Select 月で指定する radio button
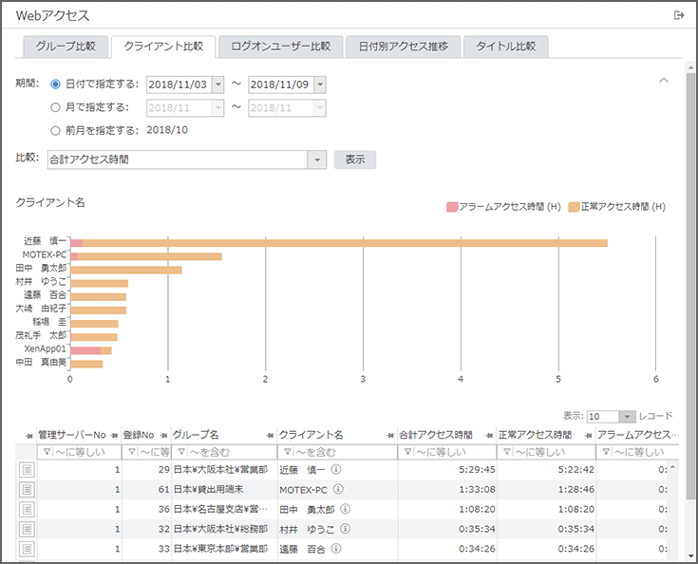This screenshot has width=698, height=564. click(55, 107)
